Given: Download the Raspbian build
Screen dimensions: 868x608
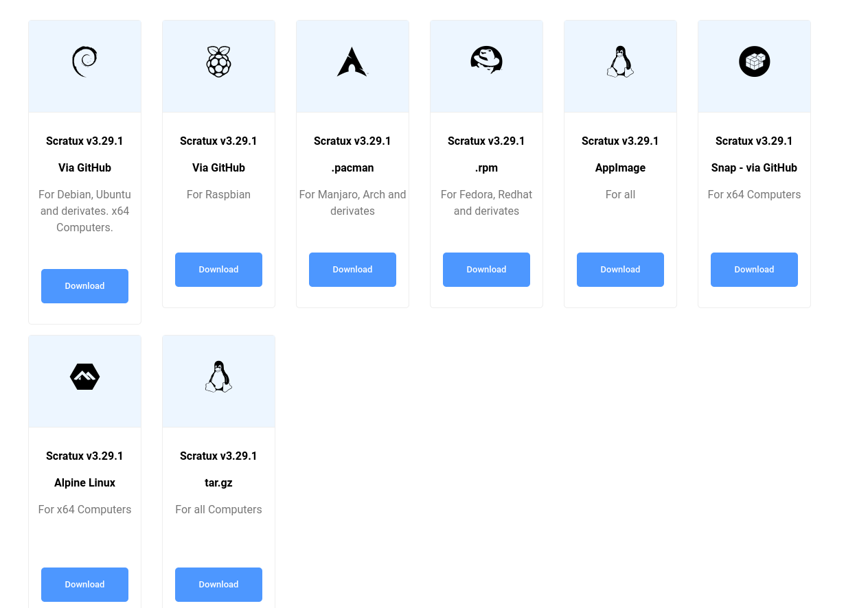Looking at the screenshot, I should pos(218,270).
